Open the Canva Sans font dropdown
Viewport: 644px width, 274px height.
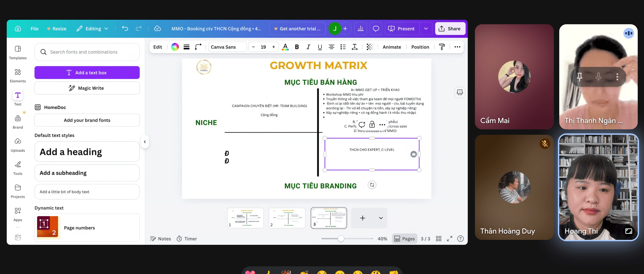(x=228, y=47)
